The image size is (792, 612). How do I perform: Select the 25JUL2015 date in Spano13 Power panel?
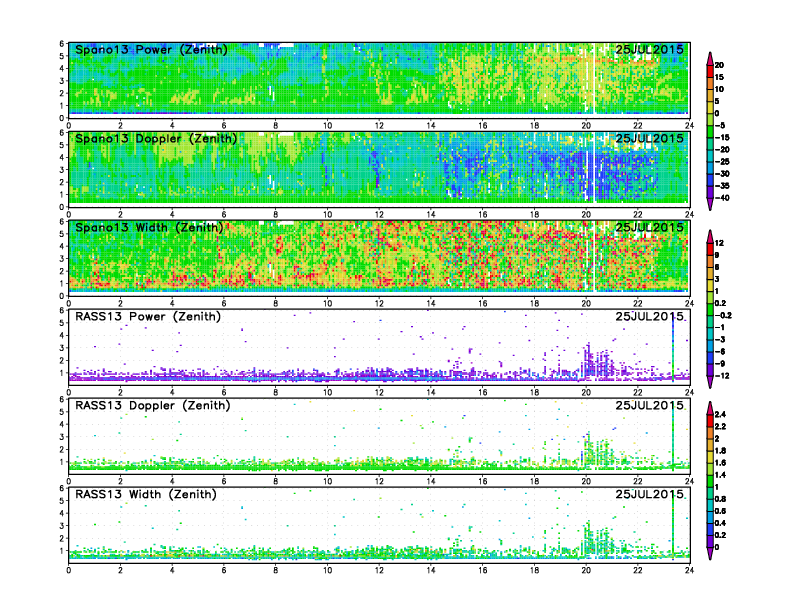coord(649,49)
